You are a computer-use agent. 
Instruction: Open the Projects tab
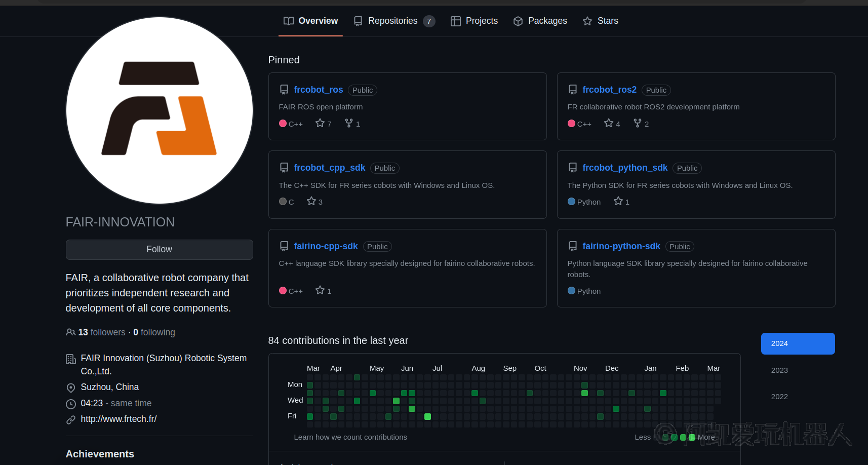tap(474, 21)
